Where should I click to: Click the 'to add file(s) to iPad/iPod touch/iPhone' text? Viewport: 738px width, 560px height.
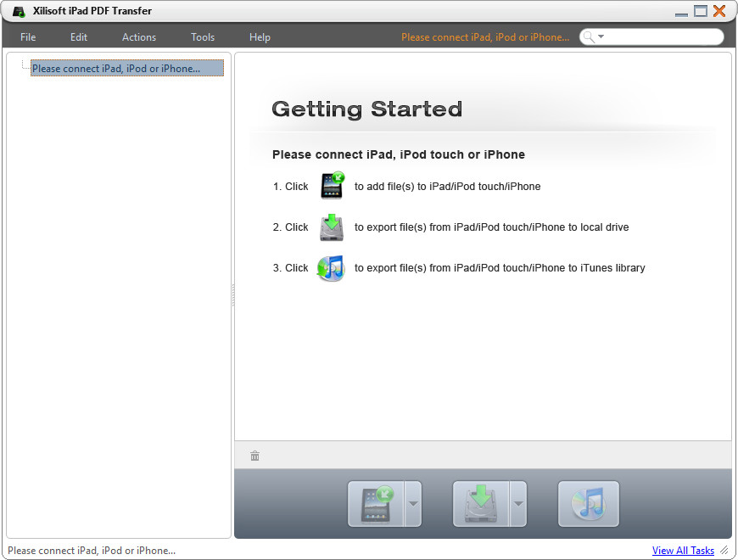click(448, 187)
